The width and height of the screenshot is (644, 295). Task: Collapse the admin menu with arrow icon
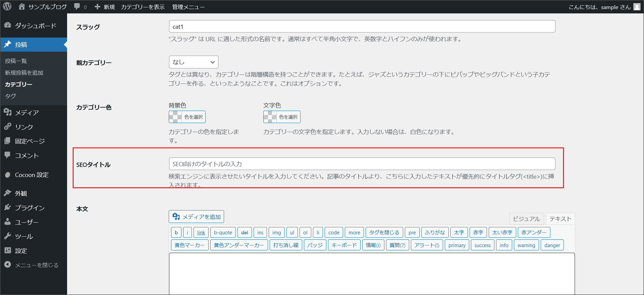tap(8, 265)
